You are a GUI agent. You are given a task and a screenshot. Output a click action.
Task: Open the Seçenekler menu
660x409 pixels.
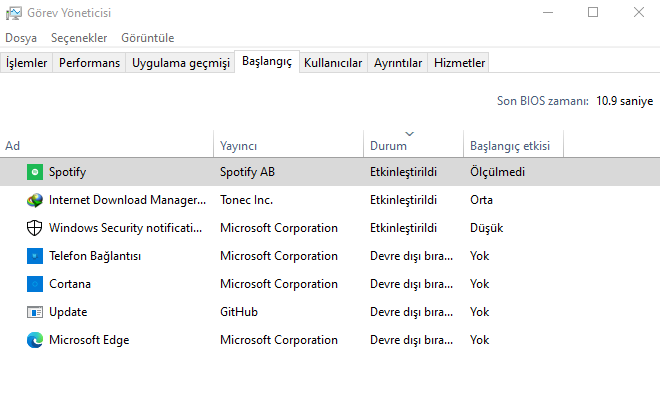(x=79, y=38)
